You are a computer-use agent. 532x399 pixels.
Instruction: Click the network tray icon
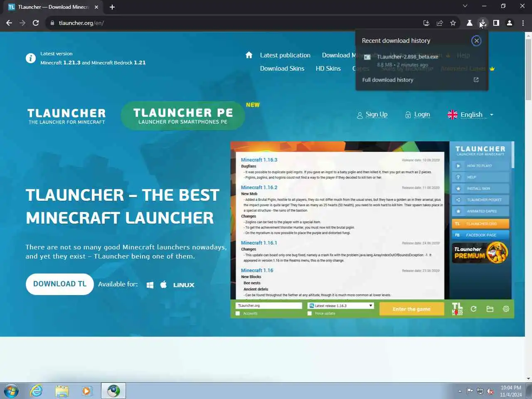pyautogui.click(x=480, y=391)
